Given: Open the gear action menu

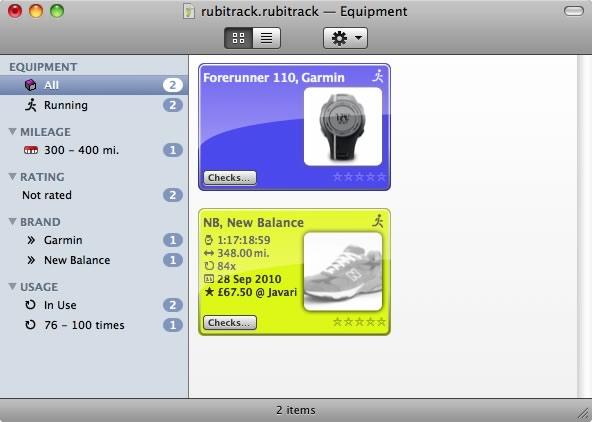Looking at the screenshot, I should (x=345, y=38).
